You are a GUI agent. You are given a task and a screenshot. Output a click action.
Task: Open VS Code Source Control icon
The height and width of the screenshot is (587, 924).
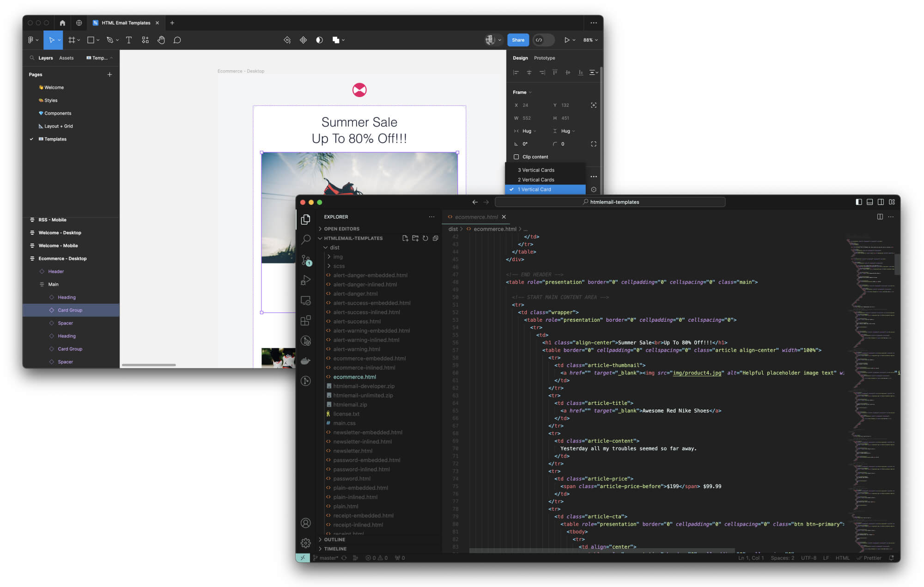(x=306, y=260)
